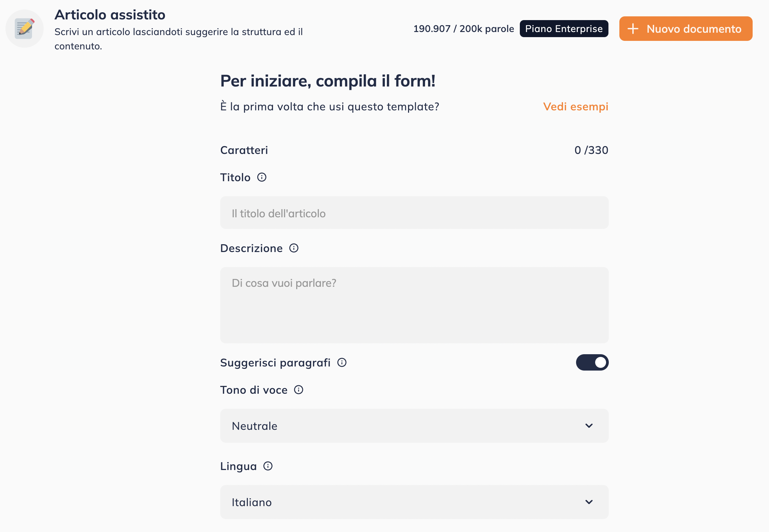Check the 190.907 words usage counter
This screenshot has width=769, height=532.
click(464, 29)
